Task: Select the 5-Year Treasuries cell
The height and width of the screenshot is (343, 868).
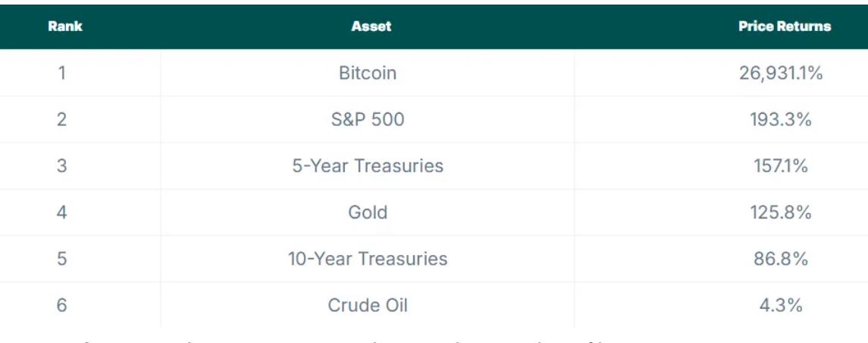Action: click(368, 165)
